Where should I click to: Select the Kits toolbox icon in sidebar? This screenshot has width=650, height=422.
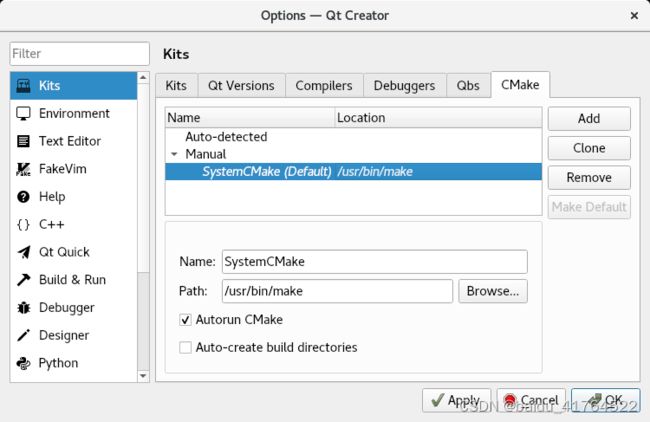(x=23, y=86)
